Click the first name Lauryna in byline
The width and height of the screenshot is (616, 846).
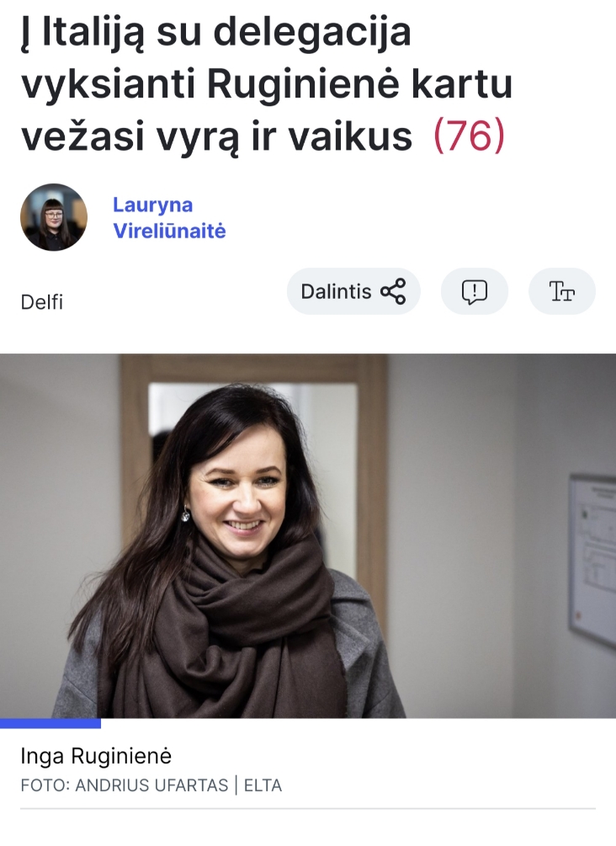152,205
